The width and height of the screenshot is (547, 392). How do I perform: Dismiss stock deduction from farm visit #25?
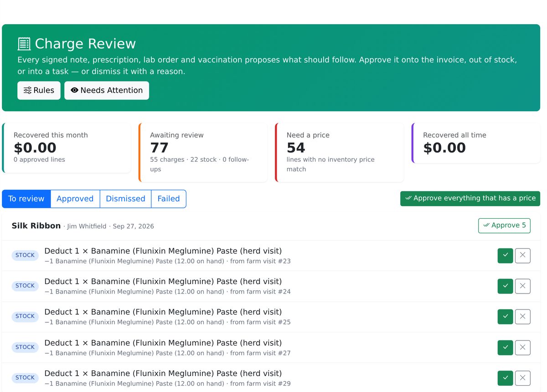tap(523, 316)
